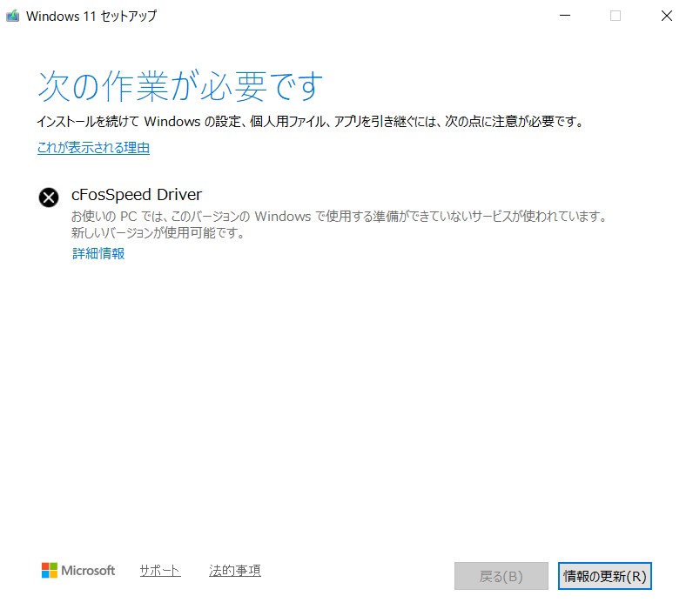Click the Windows 11 セットアップ title text
This screenshot has height=616, width=693.
[91, 16]
